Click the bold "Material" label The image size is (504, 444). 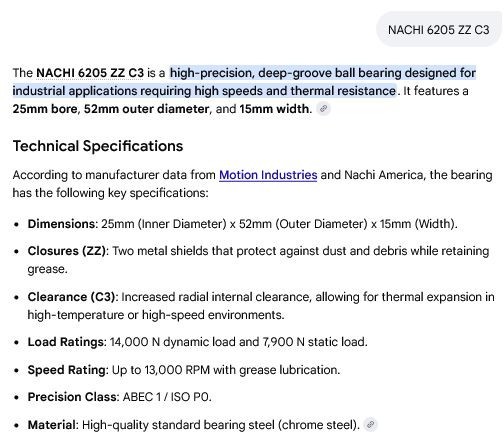[x=52, y=425]
